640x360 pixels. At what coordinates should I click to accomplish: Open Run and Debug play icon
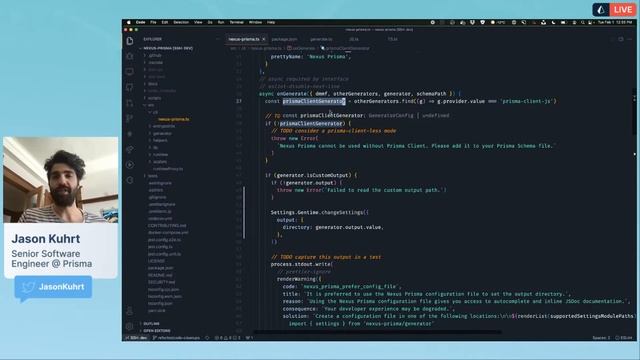pos(130,164)
